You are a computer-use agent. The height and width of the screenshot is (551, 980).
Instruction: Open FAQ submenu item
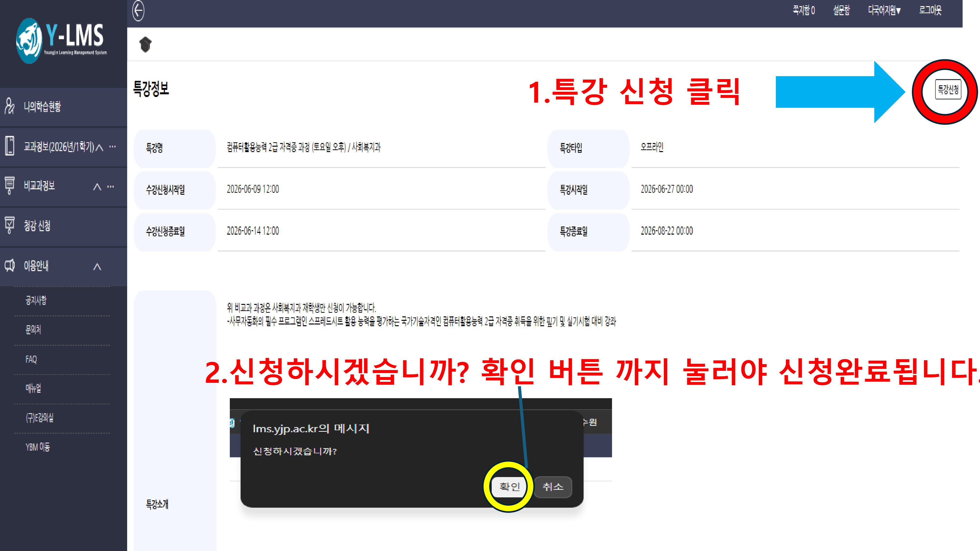pos(31,359)
